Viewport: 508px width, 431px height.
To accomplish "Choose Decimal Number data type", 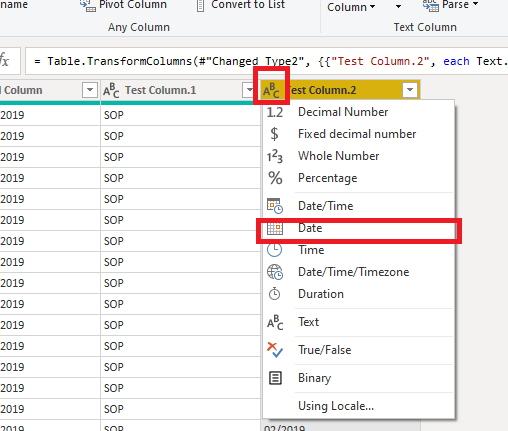I will pyautogui.click(x=359, y=112).
